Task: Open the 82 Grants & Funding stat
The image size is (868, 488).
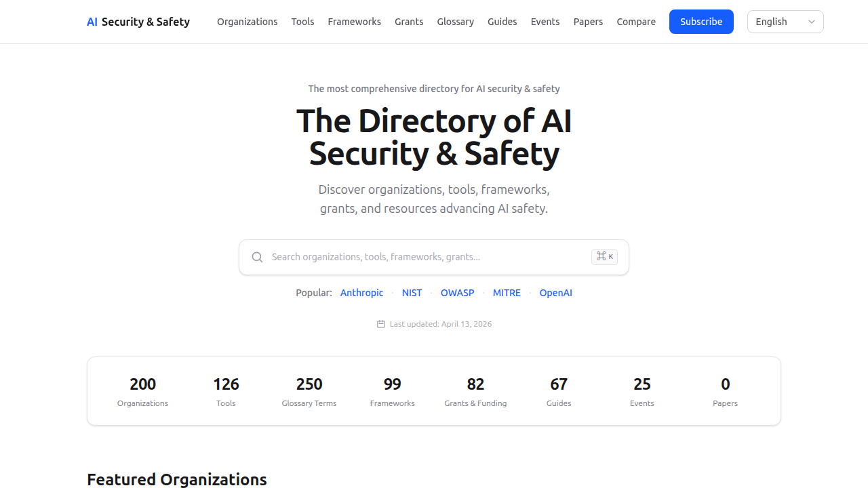Action: point(475,392)
